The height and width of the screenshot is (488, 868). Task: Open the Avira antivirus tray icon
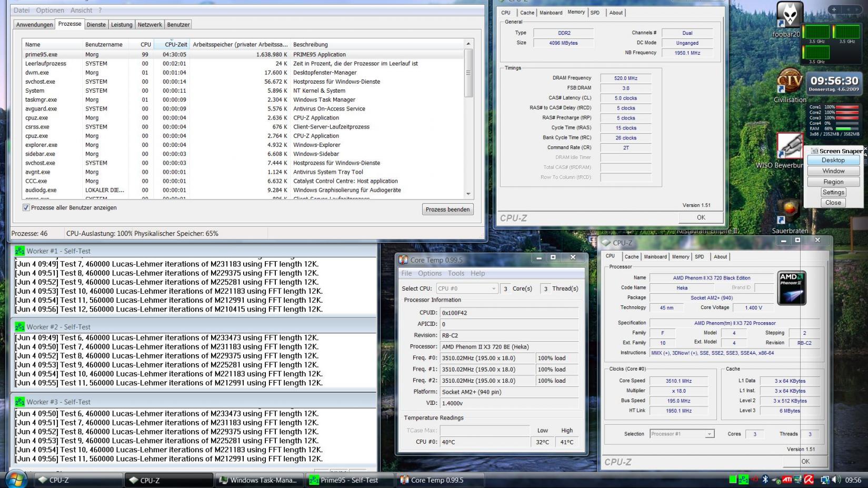click(x=809, y=480)
